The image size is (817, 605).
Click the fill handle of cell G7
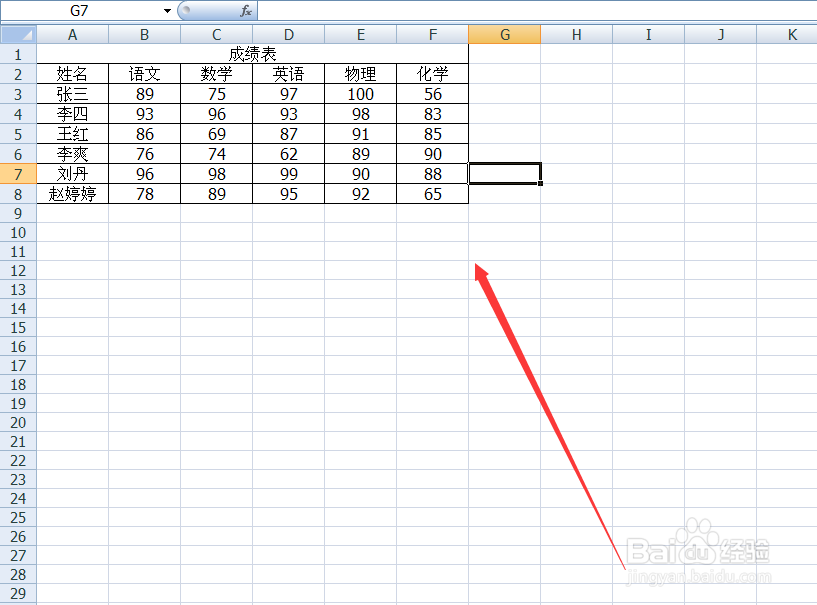(x=540, y=183)
